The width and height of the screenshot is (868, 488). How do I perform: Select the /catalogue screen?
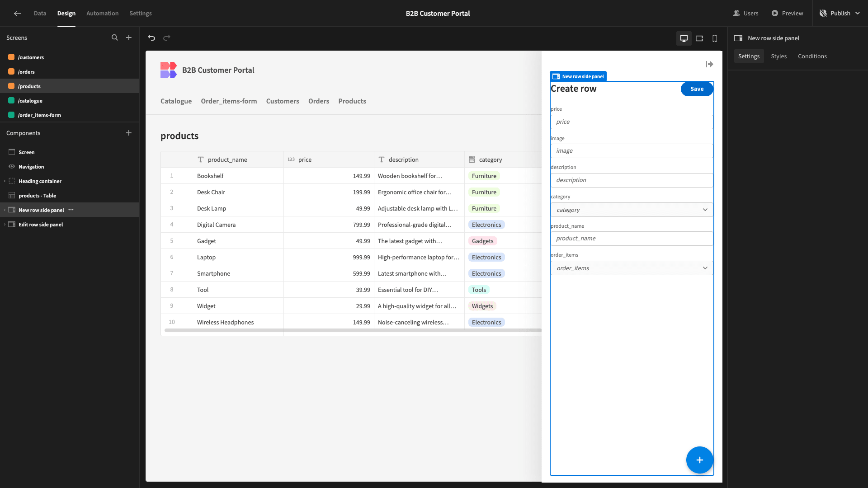(x=70, y=101)
